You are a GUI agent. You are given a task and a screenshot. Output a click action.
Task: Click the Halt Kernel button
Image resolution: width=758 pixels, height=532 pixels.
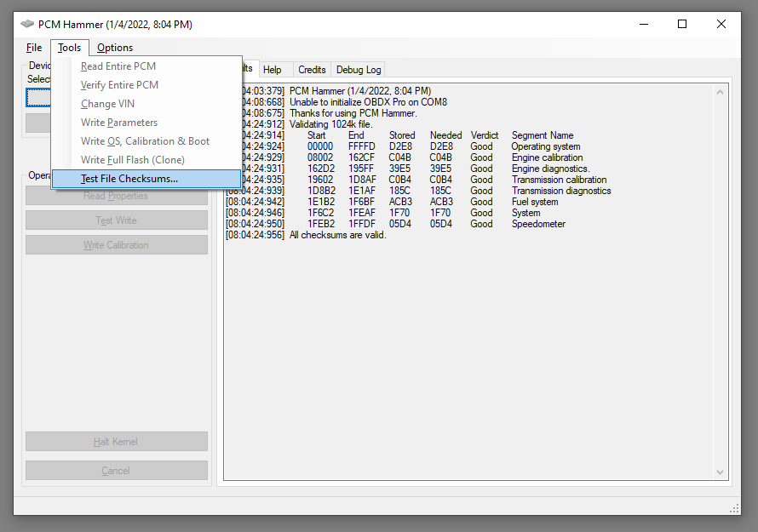117,442
